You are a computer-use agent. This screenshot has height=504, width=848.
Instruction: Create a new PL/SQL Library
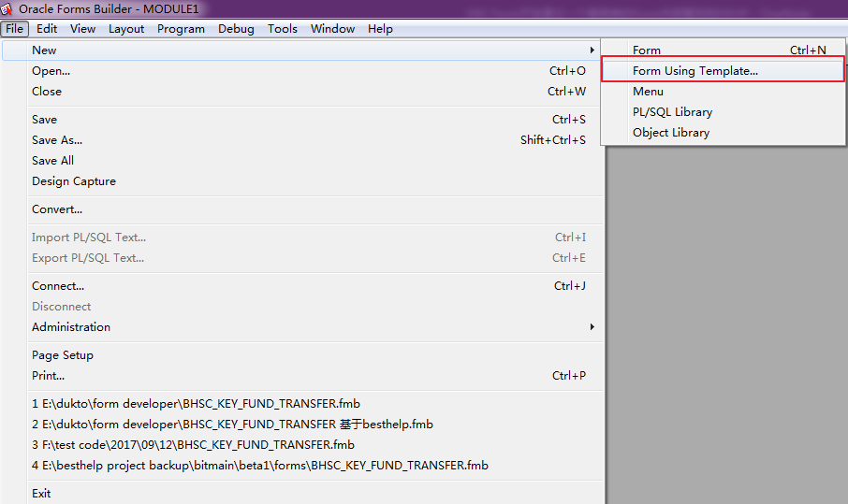coord(724,112)
